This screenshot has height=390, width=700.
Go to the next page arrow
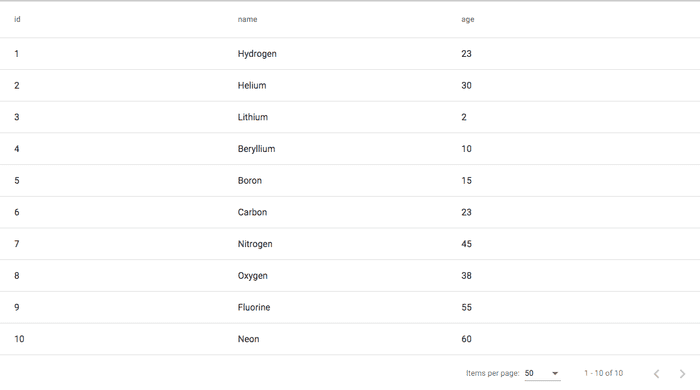682,373
